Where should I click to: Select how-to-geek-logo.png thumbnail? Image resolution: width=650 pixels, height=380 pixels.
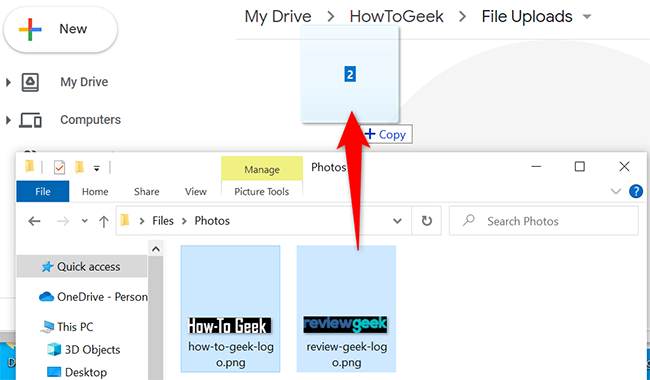tap(230, 326)
